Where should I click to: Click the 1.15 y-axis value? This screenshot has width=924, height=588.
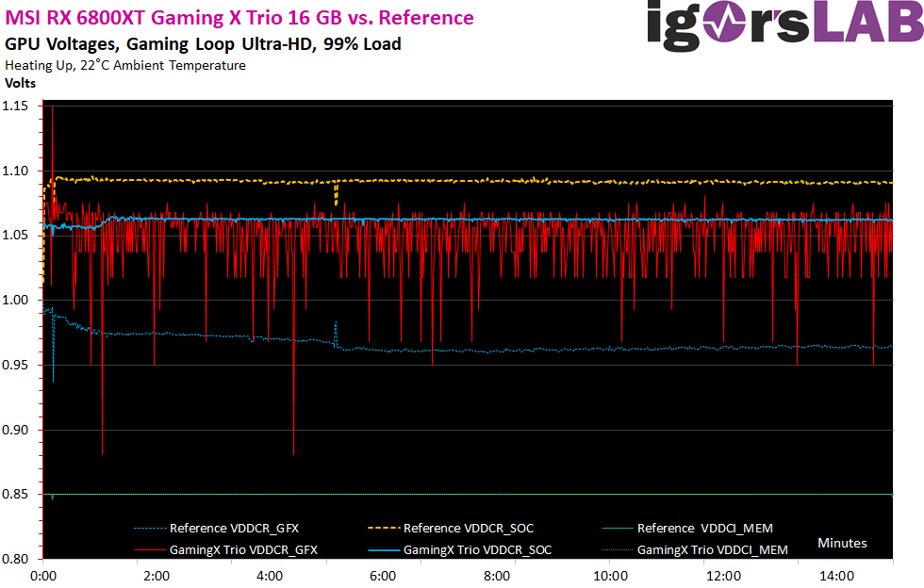point(15,106)
